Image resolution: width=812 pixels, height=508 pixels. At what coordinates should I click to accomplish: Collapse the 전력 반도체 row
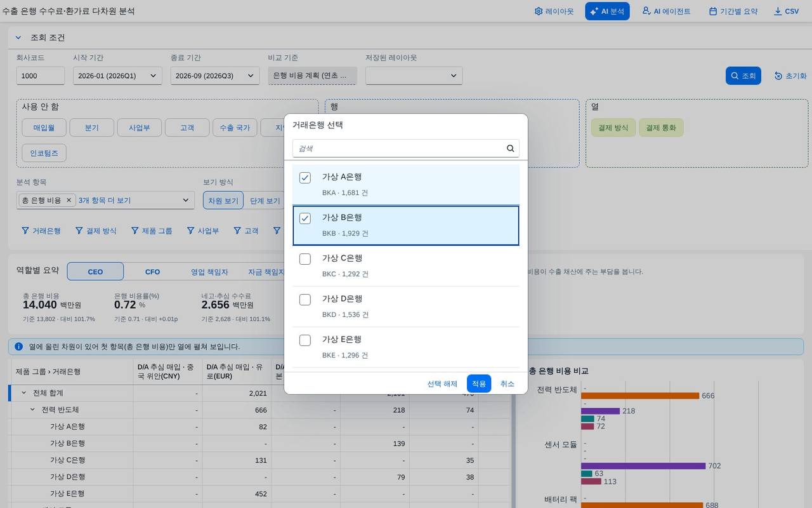click(x=33, y=410)
